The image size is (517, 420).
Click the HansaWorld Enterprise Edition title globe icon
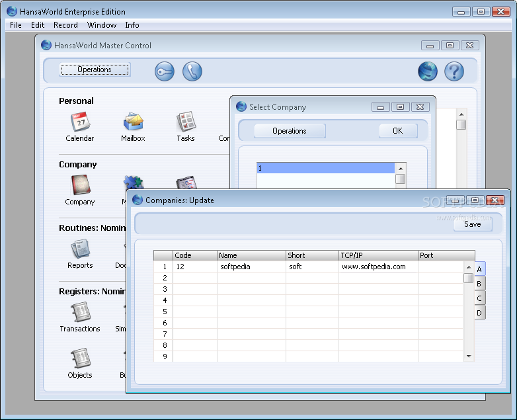click(x=12, y=11)
